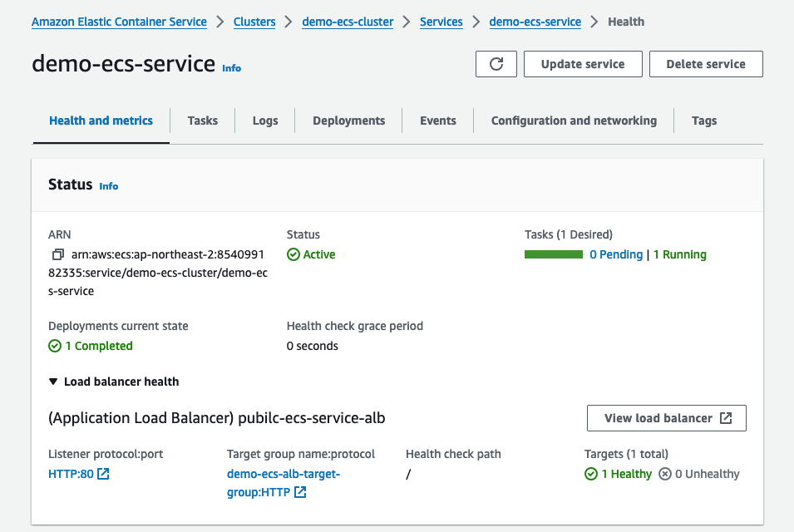Image resolution: width=794 pixels, height=532 pixels.
Task: Open the demo-ecs-cluster breadcrumb link
Action: 348,22
